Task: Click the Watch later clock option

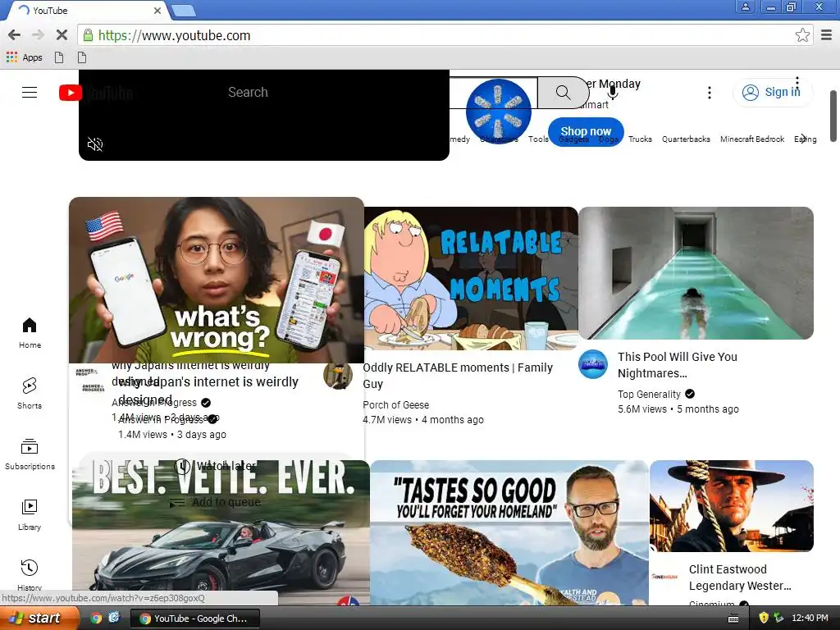Action: click(x=216, y=466)
